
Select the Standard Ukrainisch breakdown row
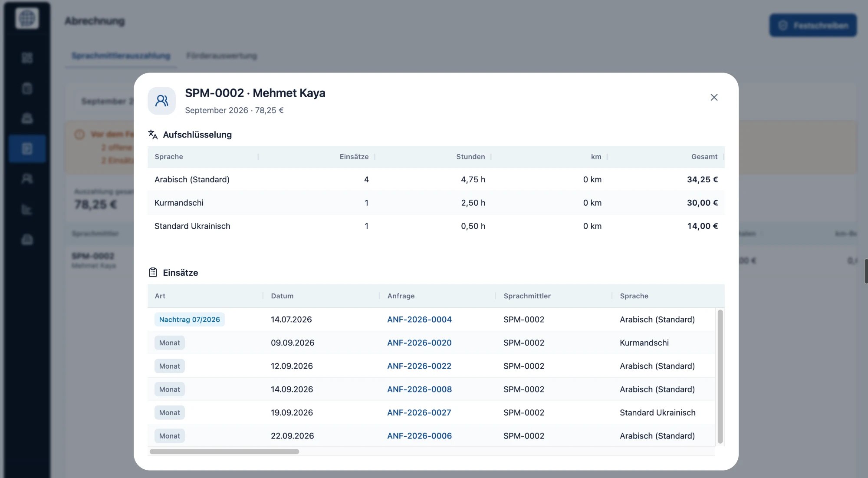(x=436, y=226)
